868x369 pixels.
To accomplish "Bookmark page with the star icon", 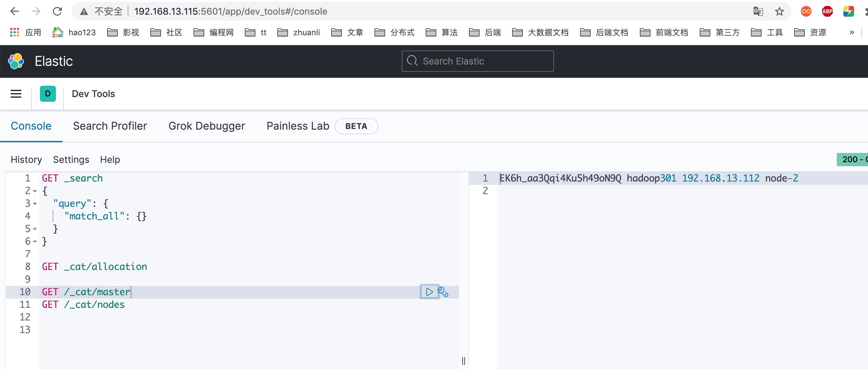I will (779, 11).
